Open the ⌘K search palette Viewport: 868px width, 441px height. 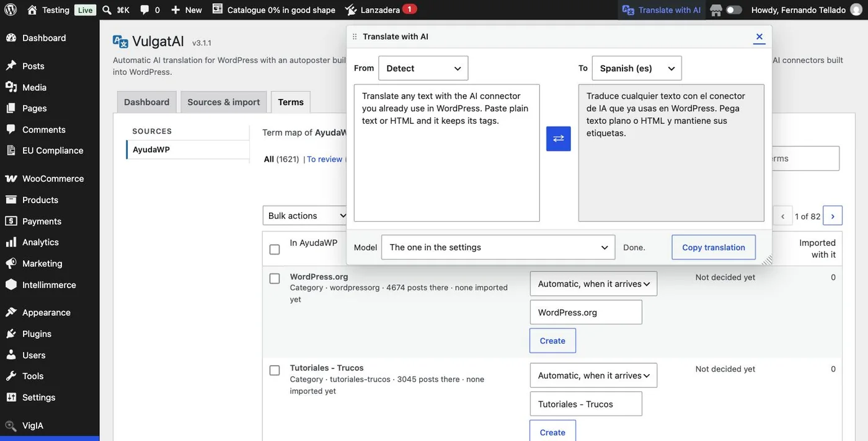pyautogui.click(x=116, y=10)
